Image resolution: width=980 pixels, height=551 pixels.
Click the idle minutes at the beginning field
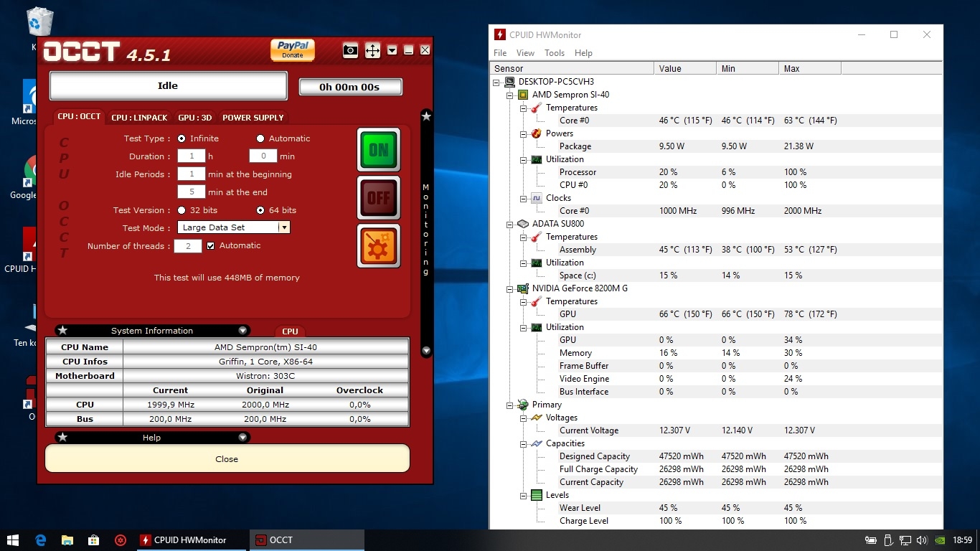[192, 174]
